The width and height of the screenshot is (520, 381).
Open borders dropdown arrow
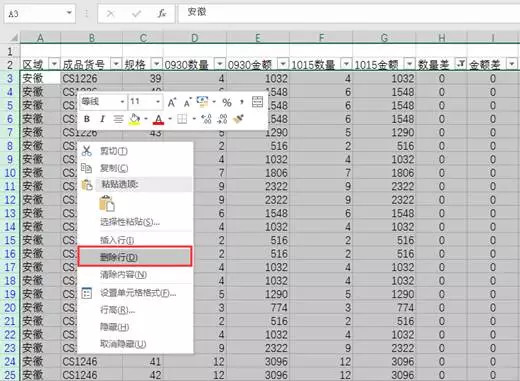pyautogui.click(x=194, y=119)
